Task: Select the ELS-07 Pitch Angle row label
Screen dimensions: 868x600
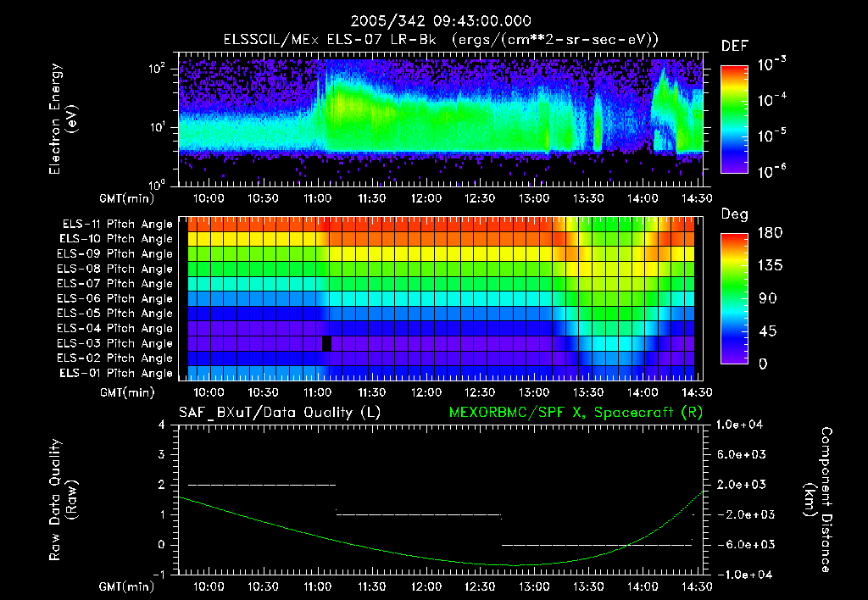Action: [115, 283]
